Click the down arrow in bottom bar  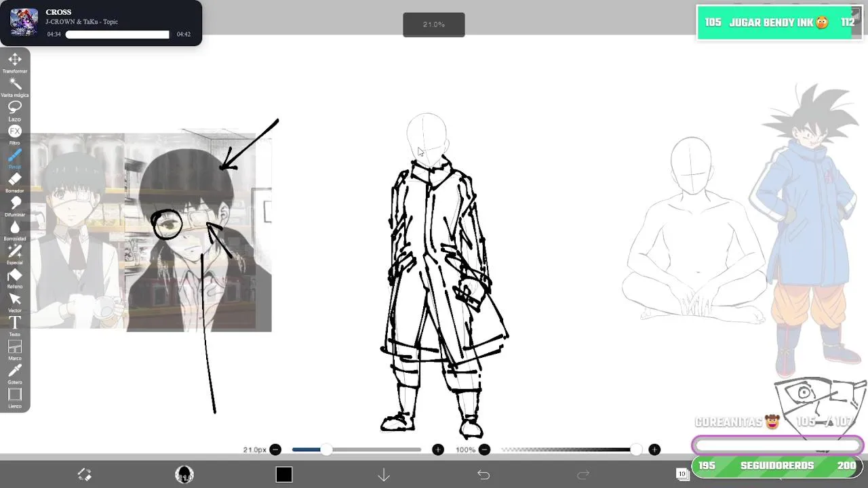click(384, 475)
